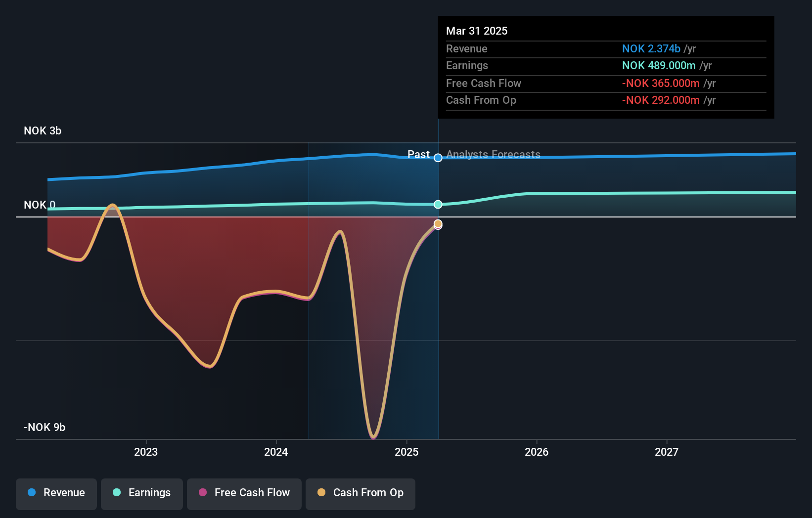The image size is (812, 518).
Task: Toggle the Free Cash Flow legend series
Action: click(x=244, y=494)
